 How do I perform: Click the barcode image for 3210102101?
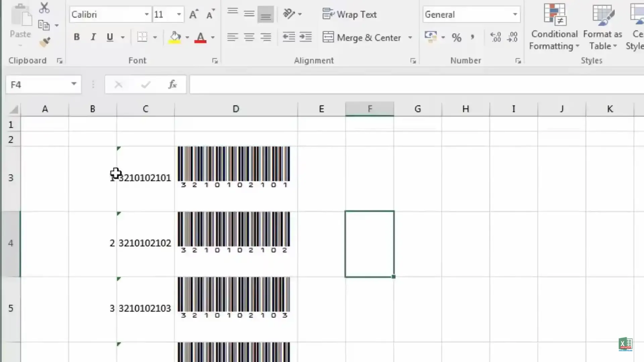click(x=234, y=167)
